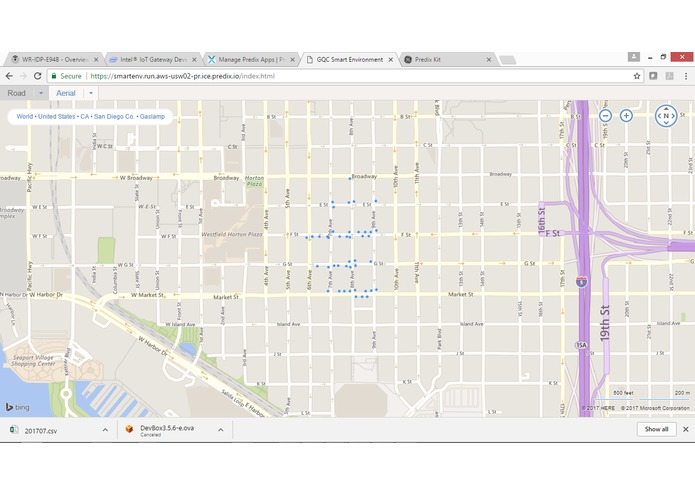Click the green Secure padlock icon
The width and height of the screenshot is (695, 494).
click(x=54, y=76)
